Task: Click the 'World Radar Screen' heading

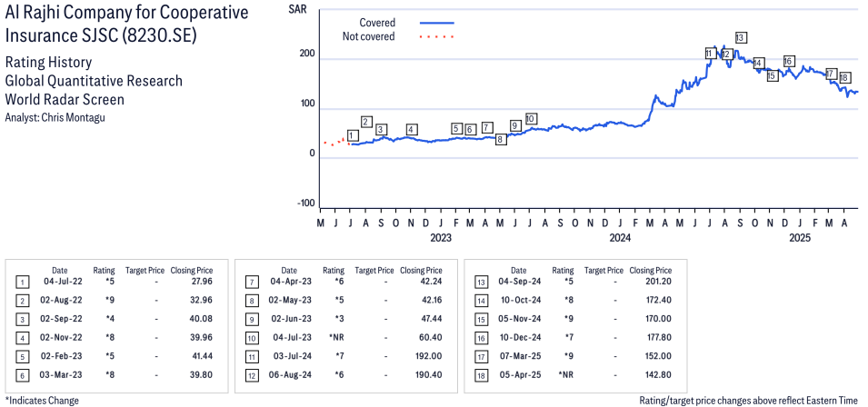Action: tap(65, 100)
